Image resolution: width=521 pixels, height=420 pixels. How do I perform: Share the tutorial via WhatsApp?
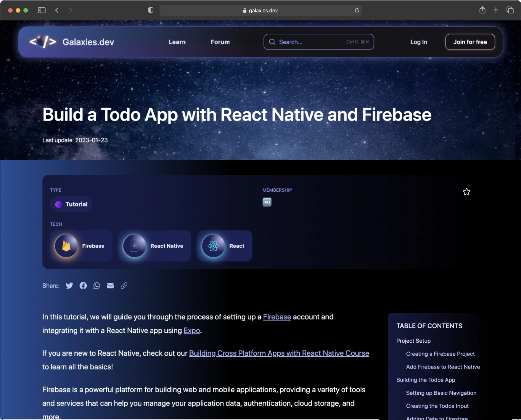pyautogui.click(x=97, y=286)
